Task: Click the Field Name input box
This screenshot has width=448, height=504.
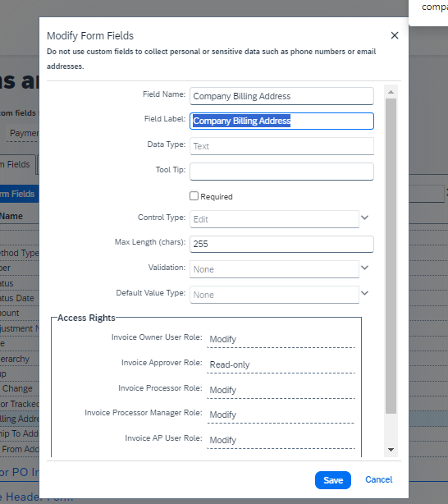Action: pyautogui.click(x=282, y=96)
